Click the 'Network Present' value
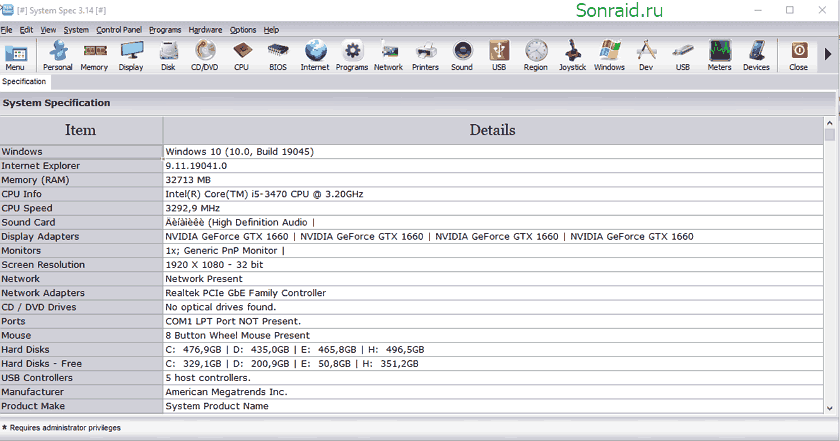840x441 pixels. [x=204, y=279]
